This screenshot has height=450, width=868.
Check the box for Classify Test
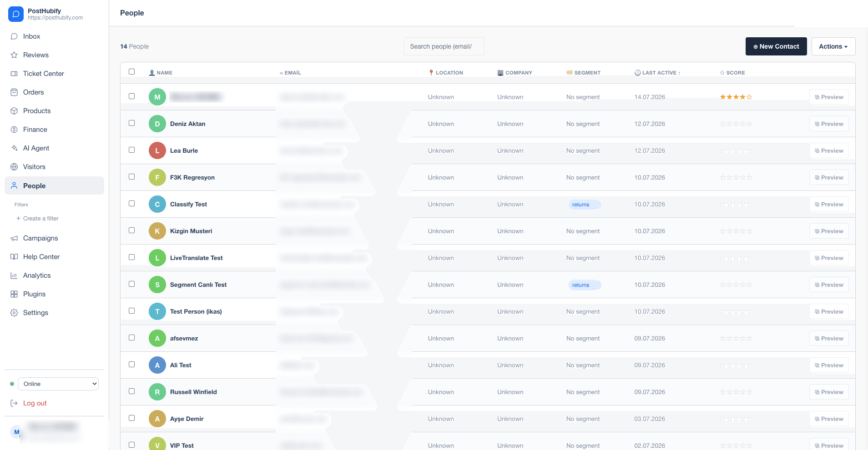[132, 204]
